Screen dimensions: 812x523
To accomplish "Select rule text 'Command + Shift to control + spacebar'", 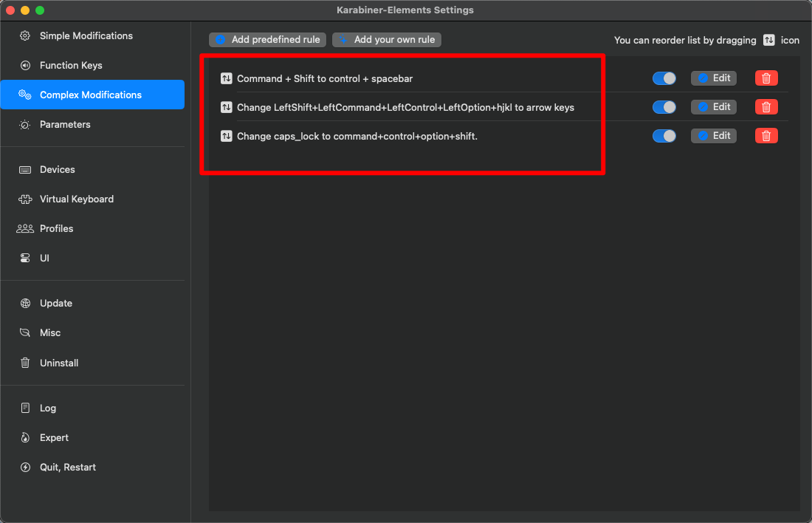I will [325, 79].
